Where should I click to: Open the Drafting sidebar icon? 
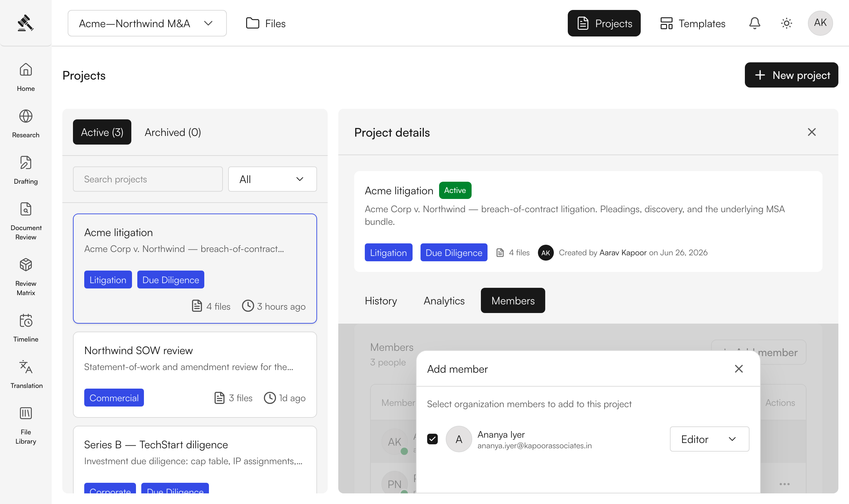click(x=26, y=163)
